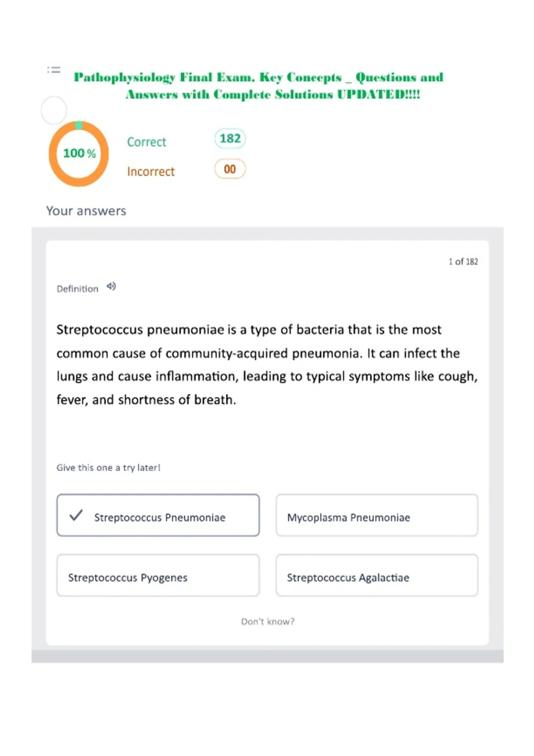Click the Pathophysiology Final Exam title
Screen dimensions: 534x756
pos(259,85)
